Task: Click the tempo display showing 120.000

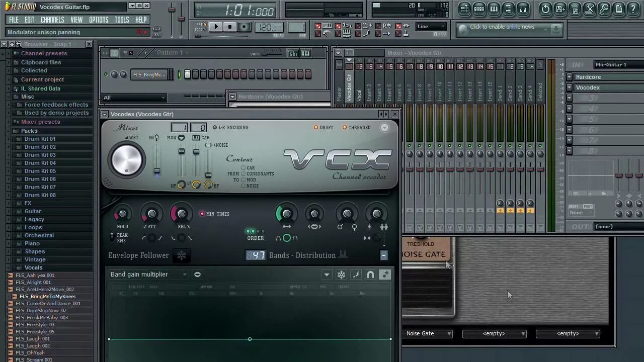Action: 270,27
